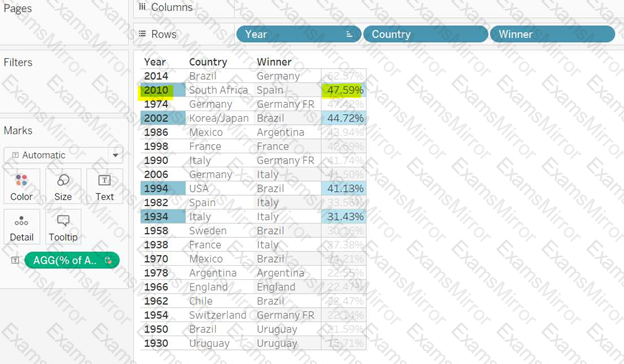Open the Tooltip marks card

pyautogui.click(x=63, y=227)
